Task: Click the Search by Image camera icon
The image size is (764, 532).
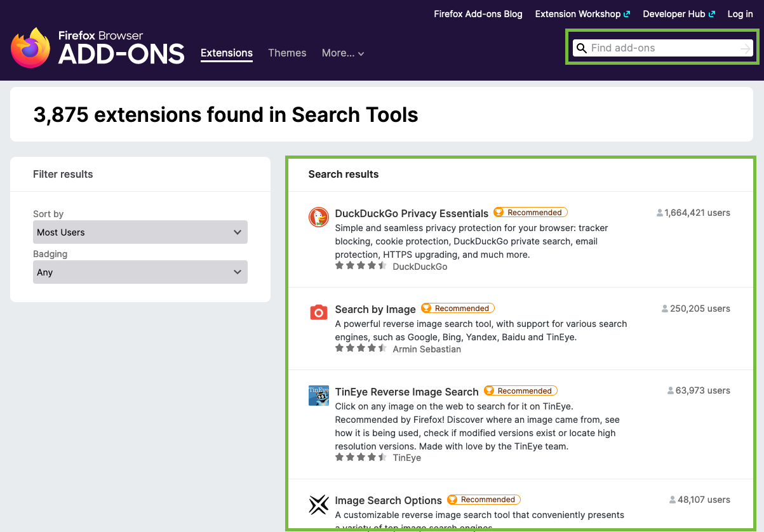Action: (318, 312)
